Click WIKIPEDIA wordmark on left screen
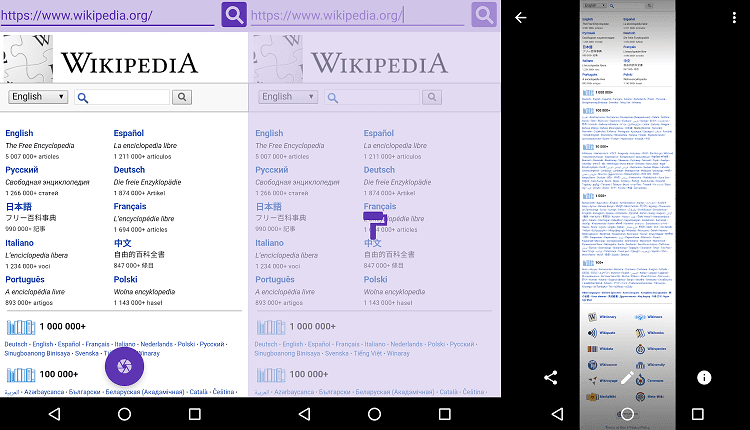This screenshot has width=750, height=430. pos(129,63)
